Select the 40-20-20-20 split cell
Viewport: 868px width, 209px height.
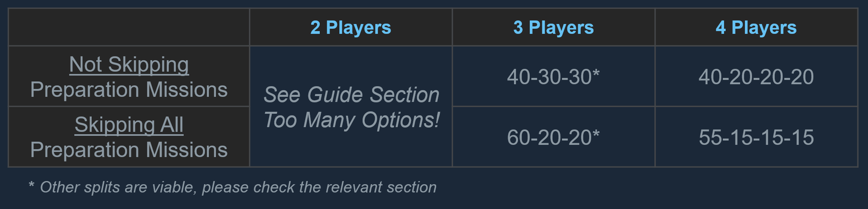point(756,77)
